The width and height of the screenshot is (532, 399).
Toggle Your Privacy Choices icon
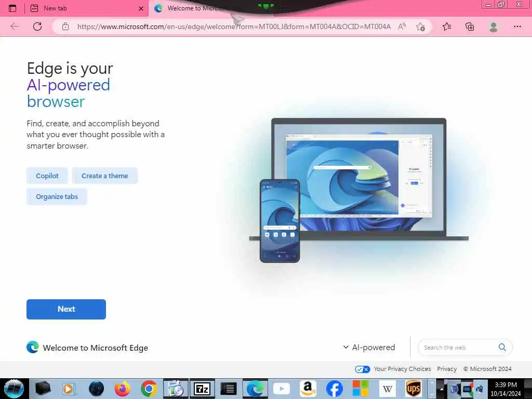(362, 369)
